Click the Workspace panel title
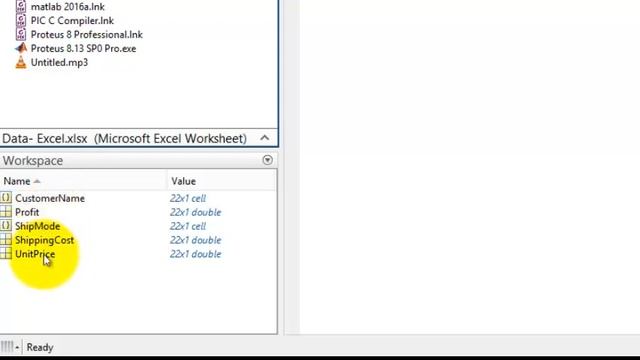This screenshot has width=640, height=360. pyautogui.click(x=33, y=160)
